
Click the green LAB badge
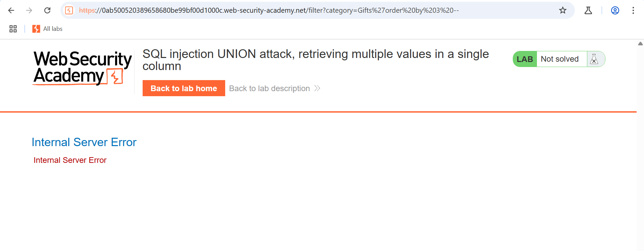[x=525, y=59]
